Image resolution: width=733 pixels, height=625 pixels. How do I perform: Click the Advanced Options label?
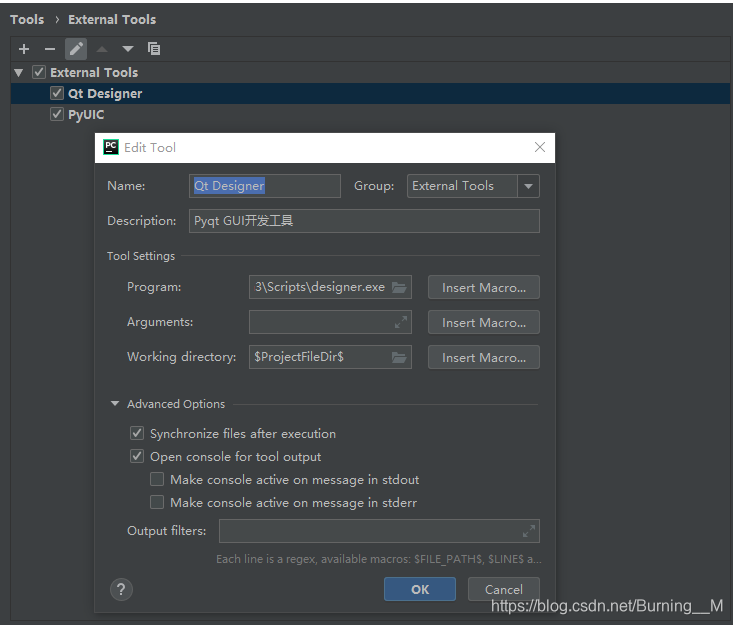tap(176, 404)
